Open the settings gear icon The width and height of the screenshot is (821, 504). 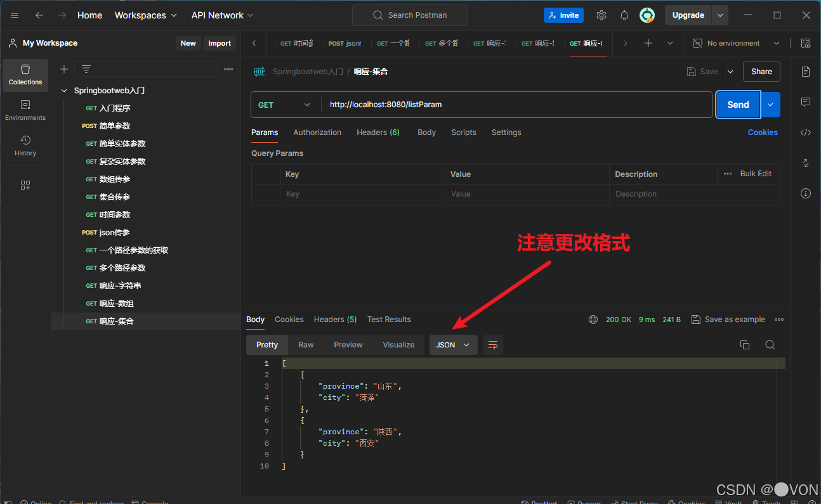(x=601, y=15)
